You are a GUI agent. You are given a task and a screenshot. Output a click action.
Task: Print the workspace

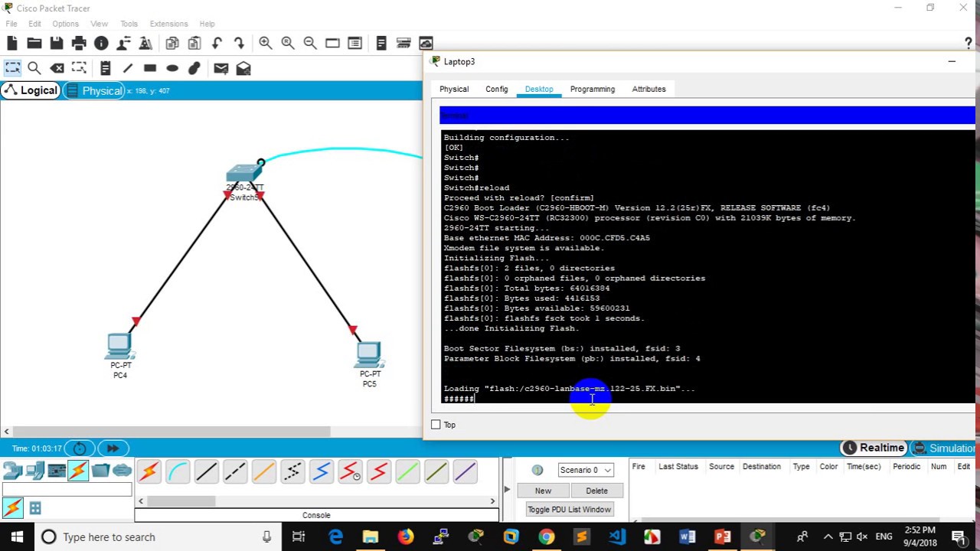coord(79,44)
